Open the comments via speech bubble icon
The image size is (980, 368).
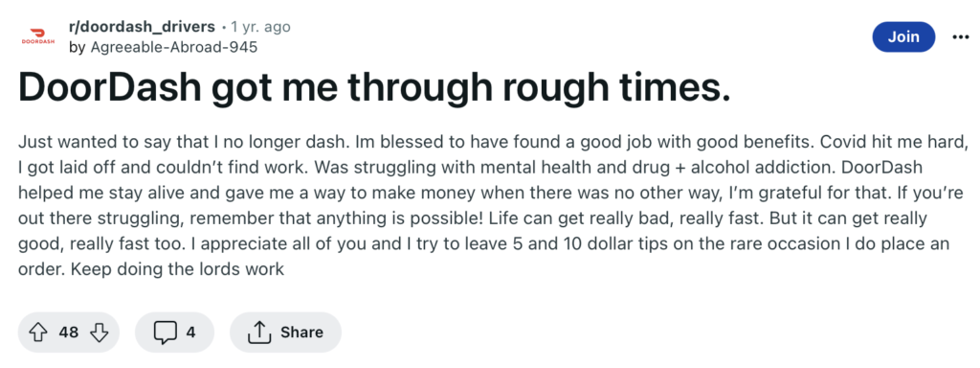[166, 333]
